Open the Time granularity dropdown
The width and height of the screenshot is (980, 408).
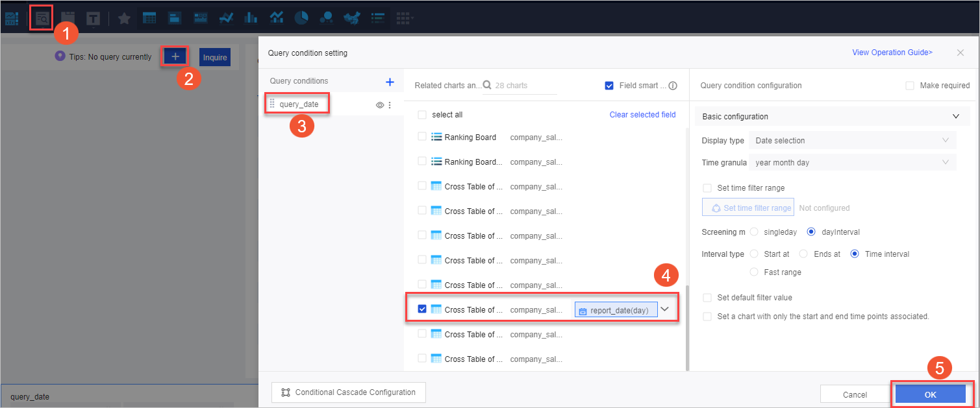tap(852, 163)
